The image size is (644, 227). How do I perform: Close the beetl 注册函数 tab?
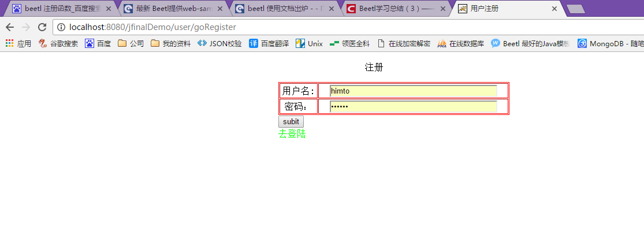point(109,9)
